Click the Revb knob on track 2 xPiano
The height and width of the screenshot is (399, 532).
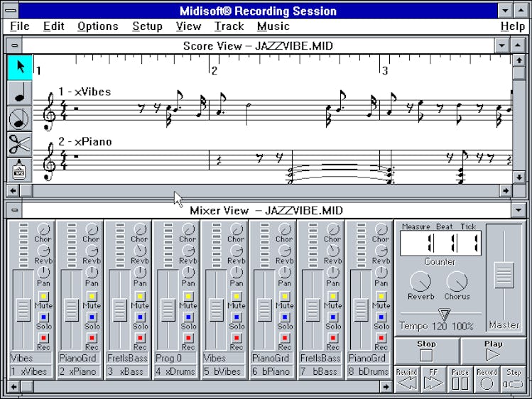91,251
